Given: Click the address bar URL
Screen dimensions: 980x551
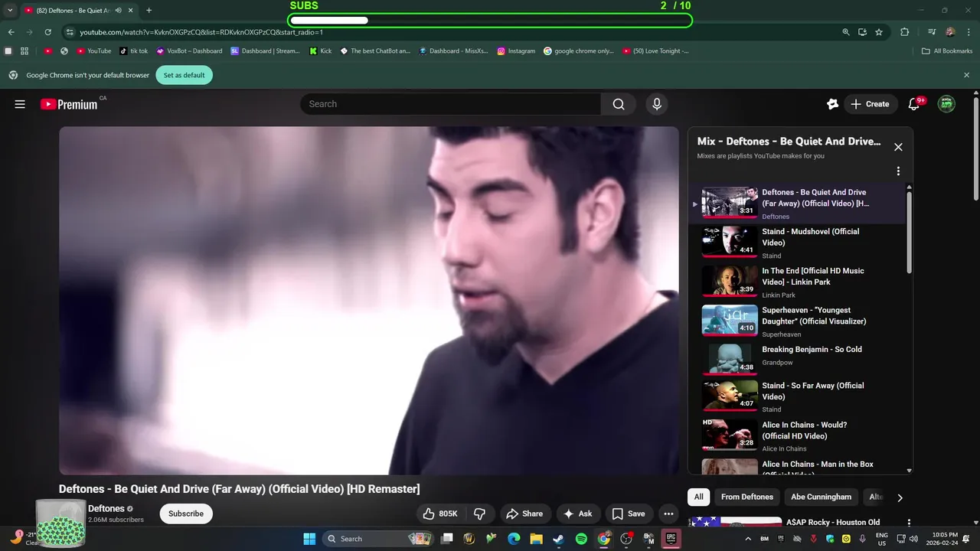Looking at the screenshot, I should [x=201, y=32].
